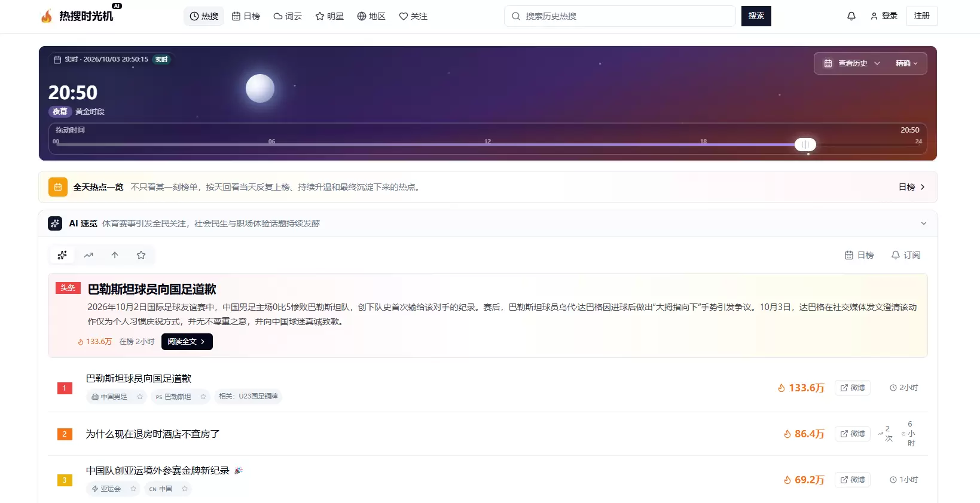
Task: Open rank 1 item 巴勒斯坦球员向国足道歉
Action: tap(139, 379)
